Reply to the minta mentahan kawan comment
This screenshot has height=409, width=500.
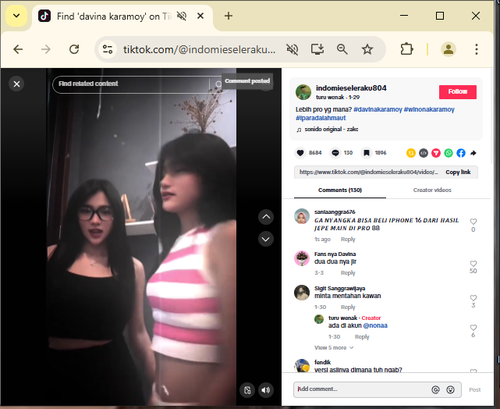348,307
